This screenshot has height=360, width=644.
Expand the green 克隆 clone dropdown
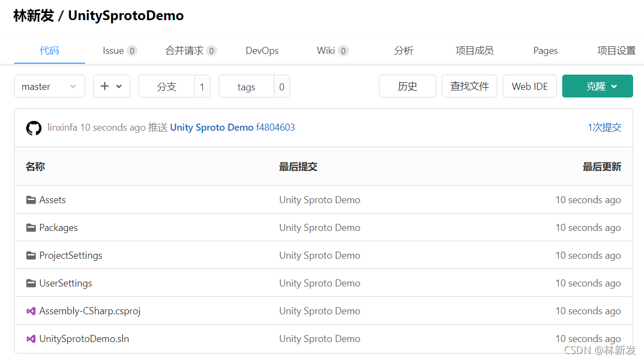[x=597, y=87]
